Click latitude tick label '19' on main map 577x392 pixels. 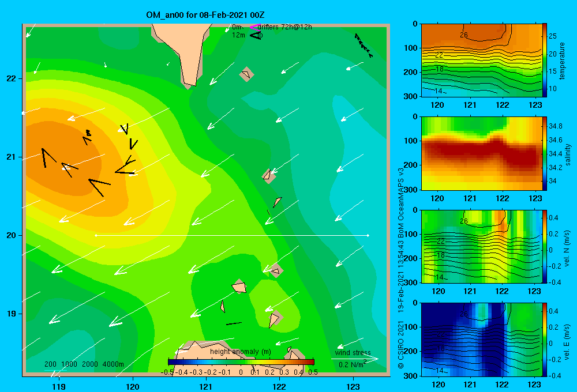(x=12, y=314)
